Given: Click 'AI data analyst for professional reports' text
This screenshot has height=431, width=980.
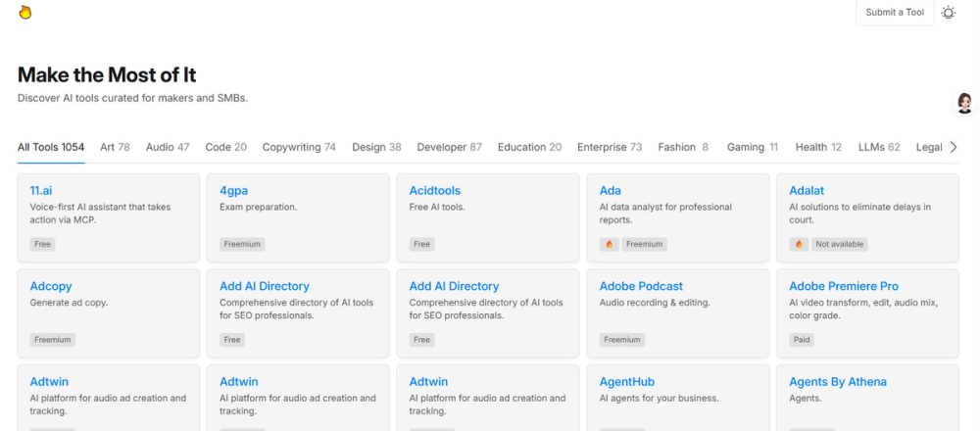Looking at the screenshot, I should (665, 213).
